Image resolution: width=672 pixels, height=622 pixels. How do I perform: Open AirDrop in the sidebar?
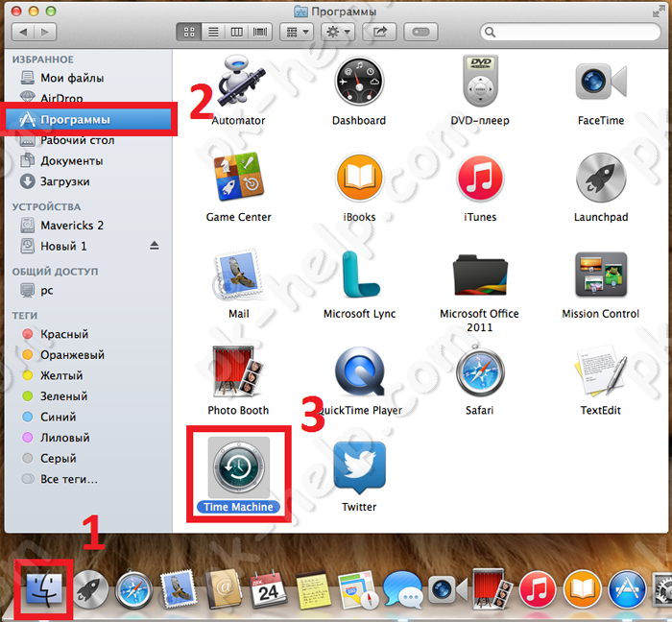(88, 98)
